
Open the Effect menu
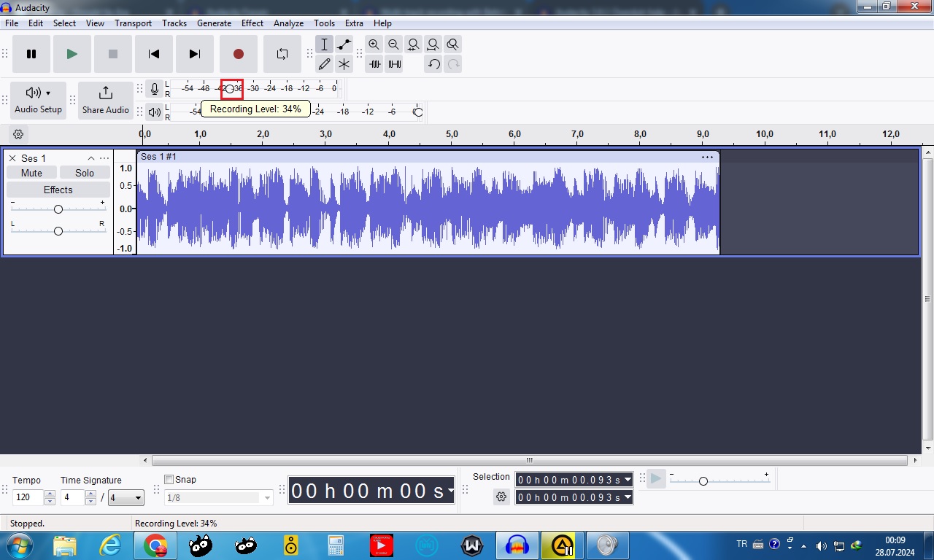[x=252, y=23]
